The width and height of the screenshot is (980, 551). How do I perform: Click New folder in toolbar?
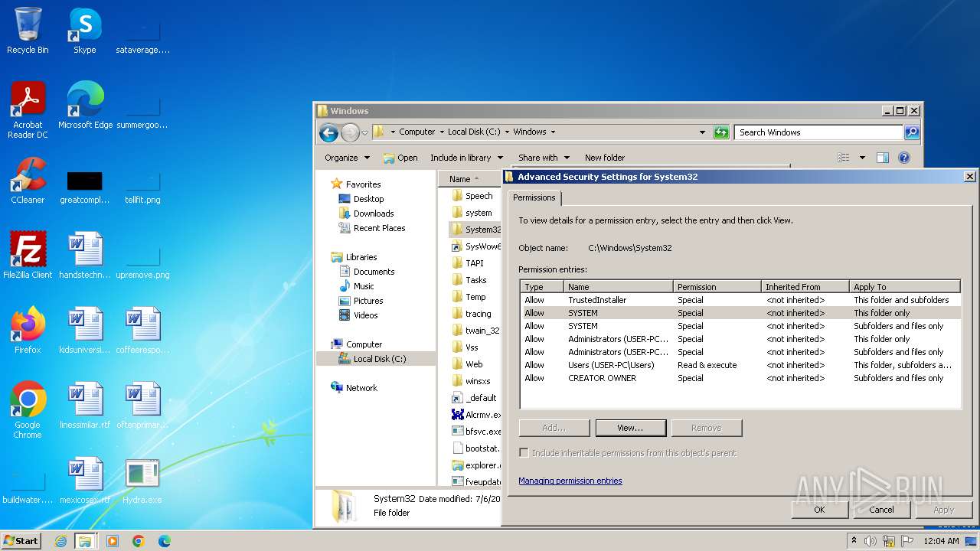click(605, 158)
